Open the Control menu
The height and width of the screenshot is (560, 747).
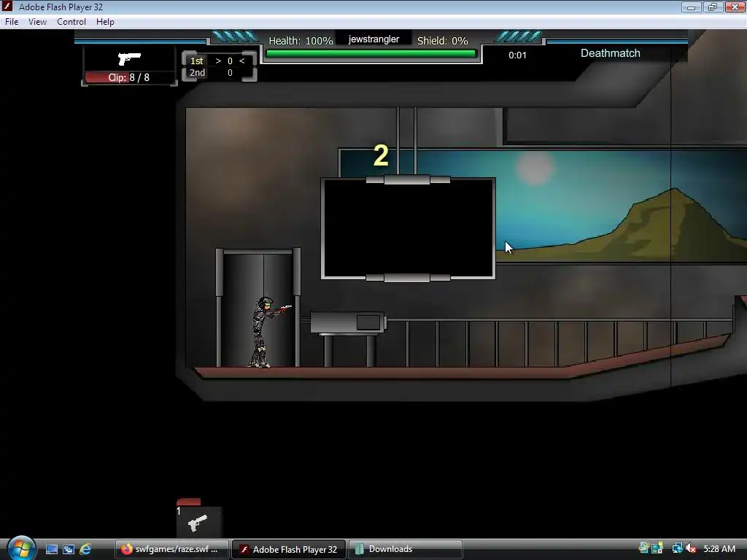click(71, 22)
